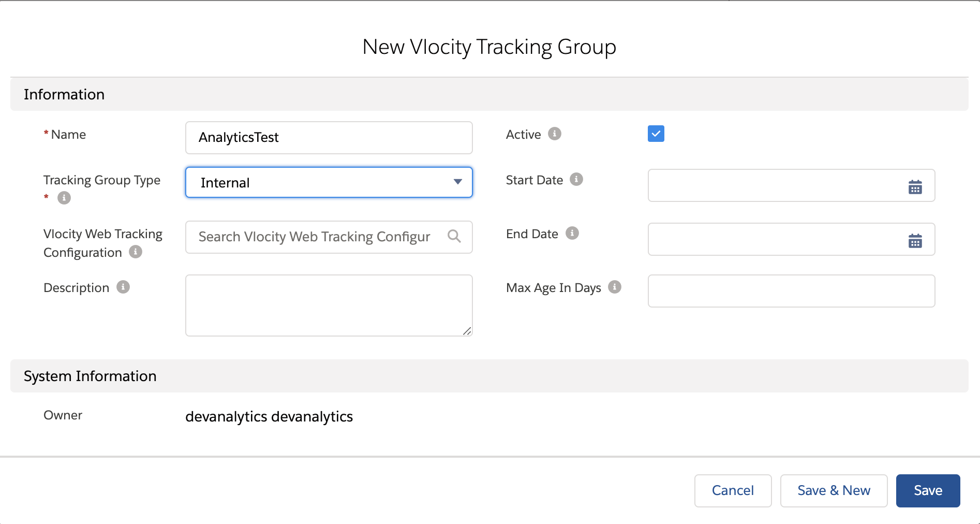
Task: Open the Start Date calendar picker
Action: pos(915,186)
